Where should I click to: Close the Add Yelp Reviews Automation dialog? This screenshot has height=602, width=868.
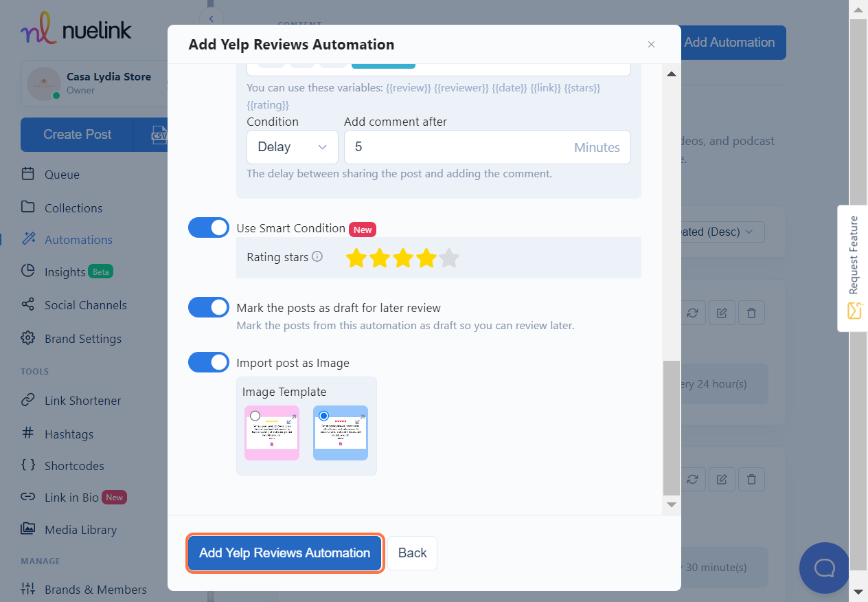(651, 45)
